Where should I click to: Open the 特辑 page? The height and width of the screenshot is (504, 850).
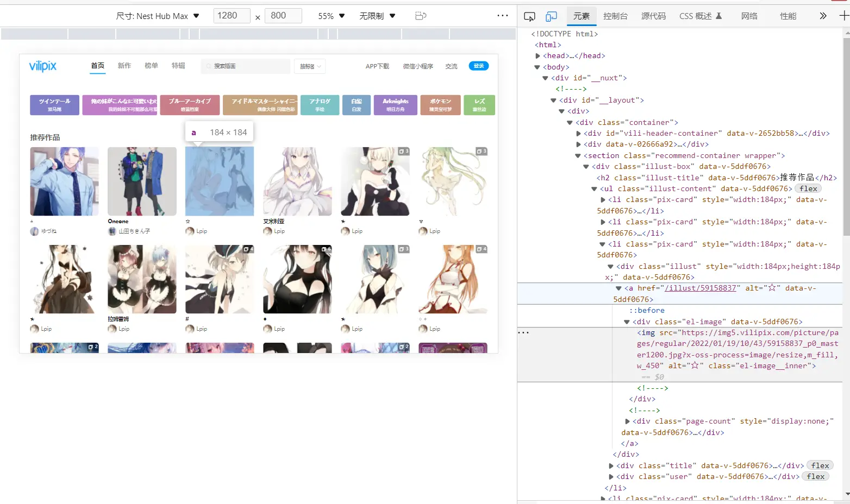click(178, 66)
